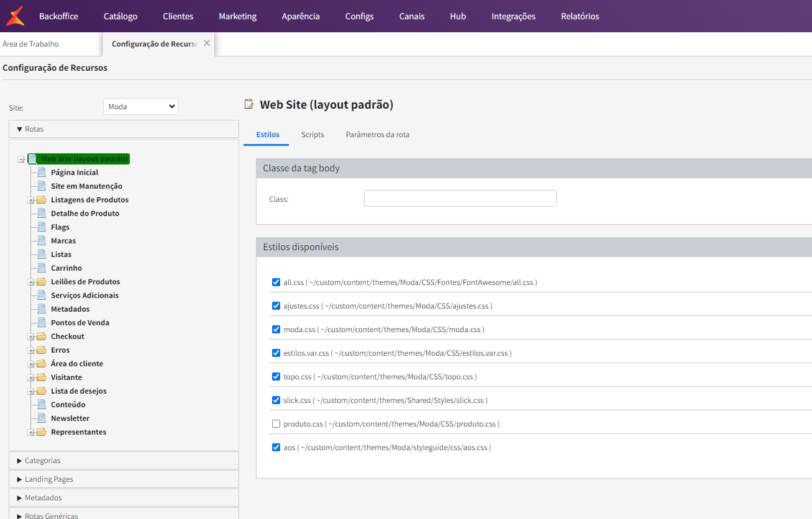This screenshot has height=519, width=812.
Task: Open the Backoffice menu
Action: (58, 16)
